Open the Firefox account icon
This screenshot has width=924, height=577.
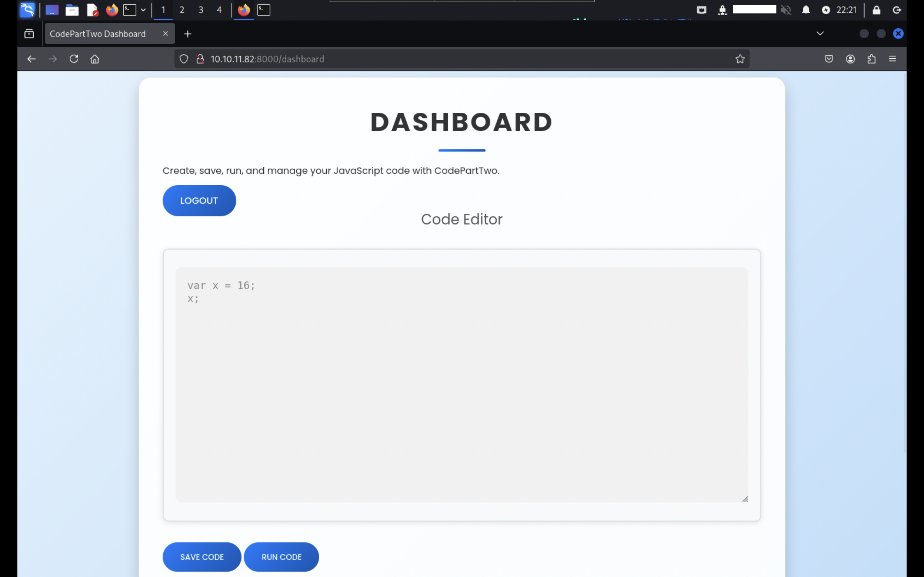(x=850, y=59)
